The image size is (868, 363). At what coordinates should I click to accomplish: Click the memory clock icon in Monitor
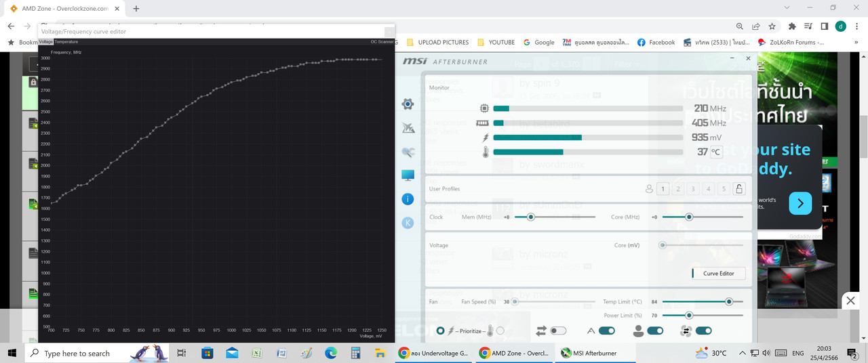coord(483,123)
